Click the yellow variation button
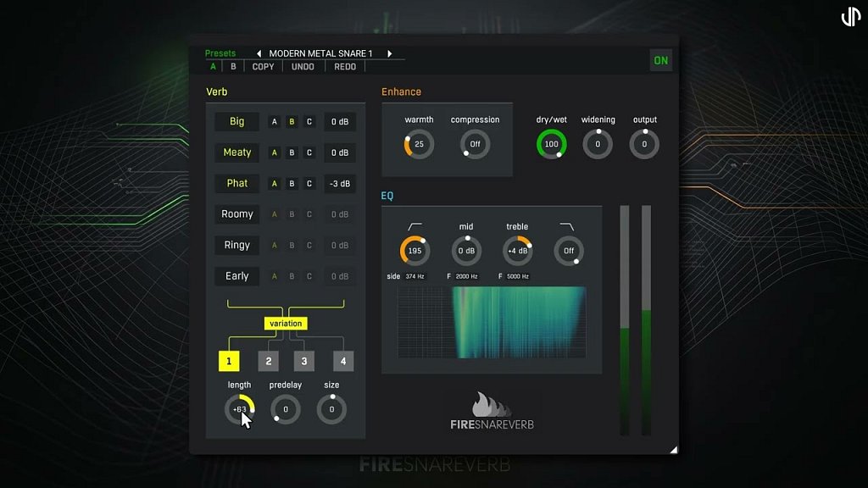 tap(286, 323)
